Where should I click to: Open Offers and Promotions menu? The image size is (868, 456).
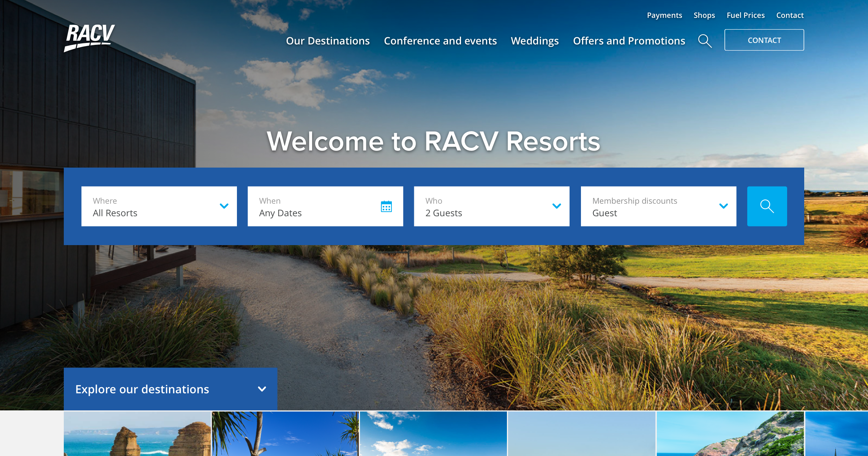click(x=629, y=41)
